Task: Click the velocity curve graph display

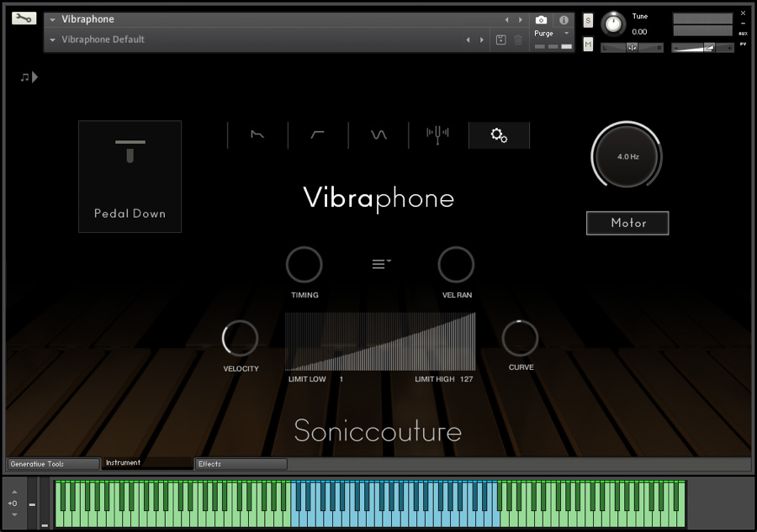Action: [x=380, y=341]
